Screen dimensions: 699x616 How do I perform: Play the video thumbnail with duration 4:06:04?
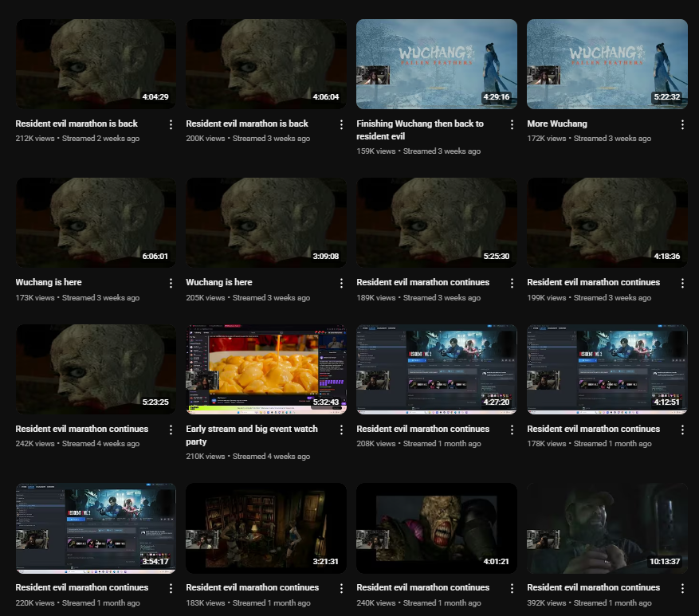click(x=266, y=64)
